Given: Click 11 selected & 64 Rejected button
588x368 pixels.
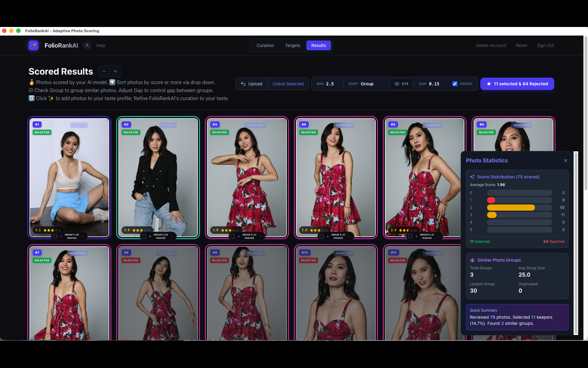Looking at the screenshot, I should coord(517,84).
